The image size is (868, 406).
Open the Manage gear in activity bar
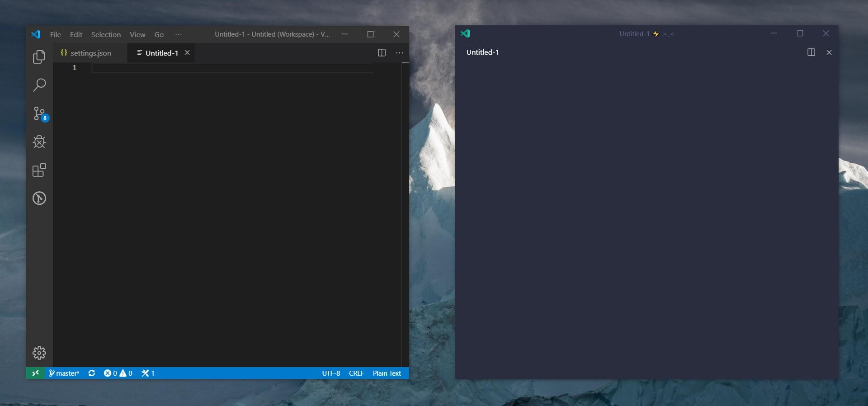[x=39, y=353]
